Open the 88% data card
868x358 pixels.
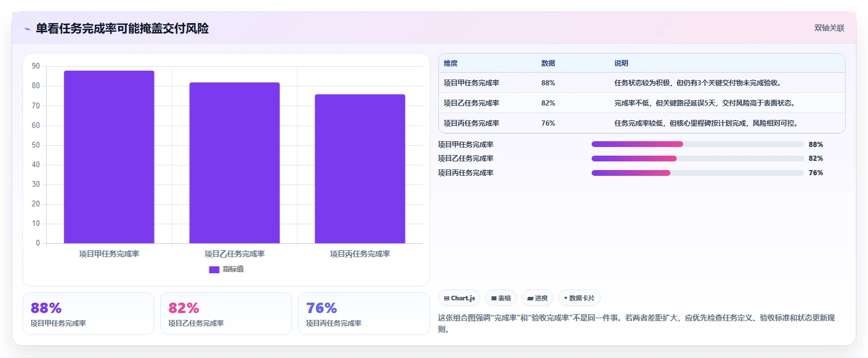88,314
